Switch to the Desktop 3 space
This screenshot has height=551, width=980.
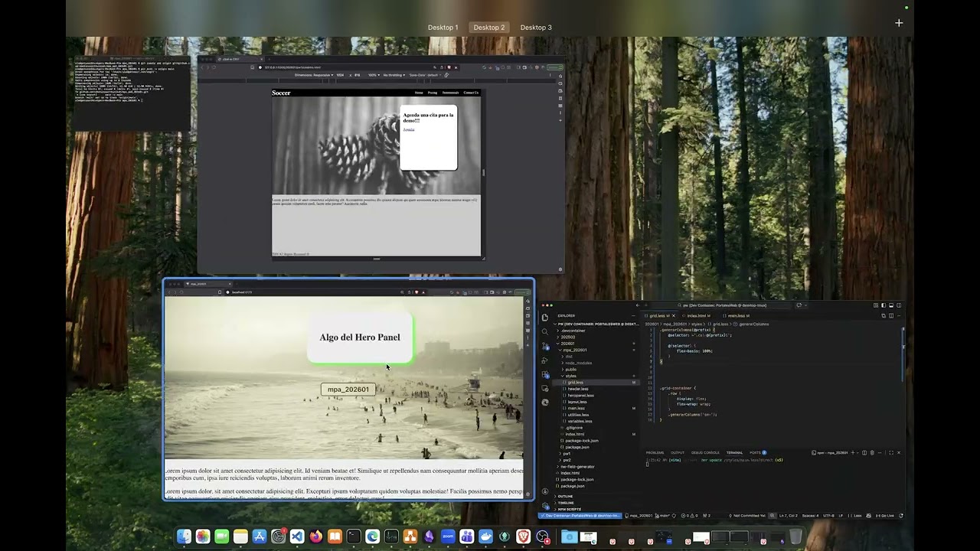[536, 28]
